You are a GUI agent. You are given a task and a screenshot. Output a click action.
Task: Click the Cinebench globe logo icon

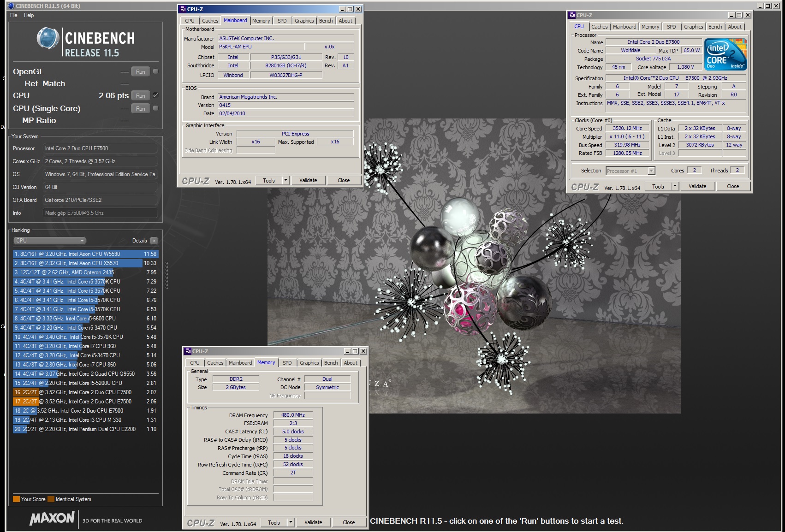pyautogui.click(x=48, y=38)
